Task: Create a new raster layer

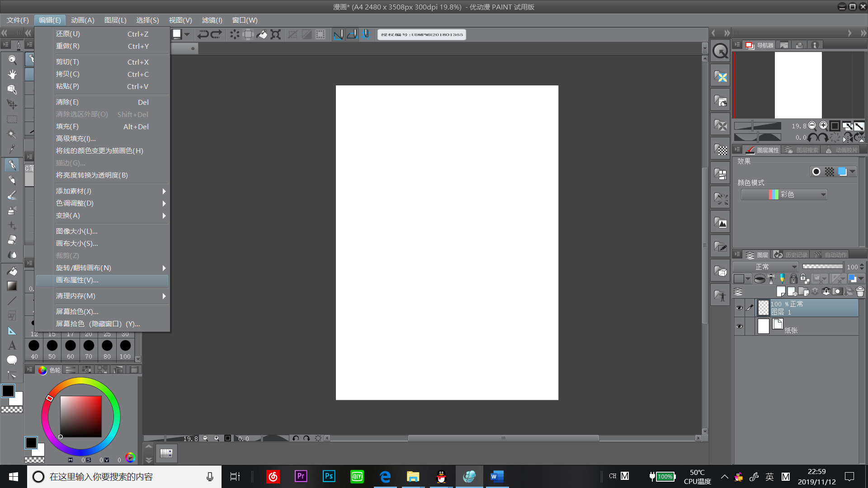Action: [x=781, y=292]
